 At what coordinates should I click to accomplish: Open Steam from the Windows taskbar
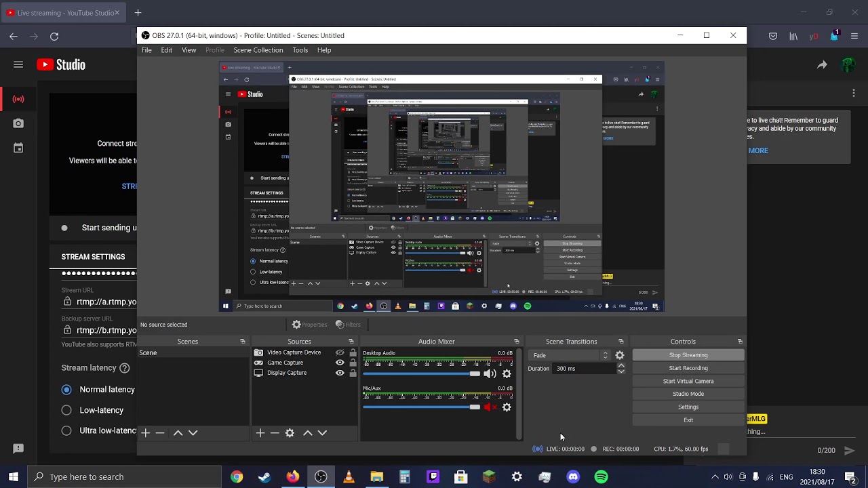coord(264,476)
